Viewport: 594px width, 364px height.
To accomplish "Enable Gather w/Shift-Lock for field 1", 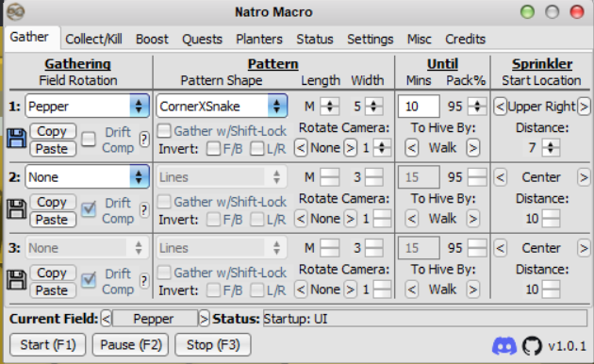I will [x=164, y=131].
